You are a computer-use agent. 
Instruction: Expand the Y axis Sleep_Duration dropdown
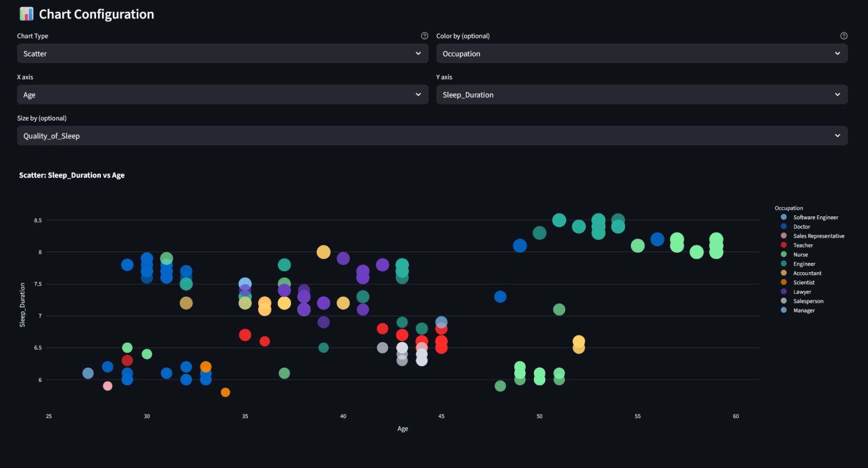point(642,95)
